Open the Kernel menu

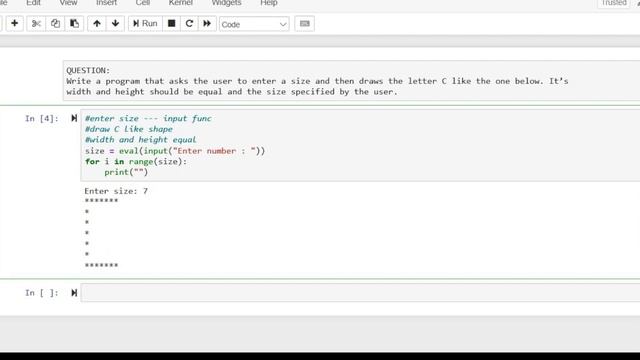point(181,3)
